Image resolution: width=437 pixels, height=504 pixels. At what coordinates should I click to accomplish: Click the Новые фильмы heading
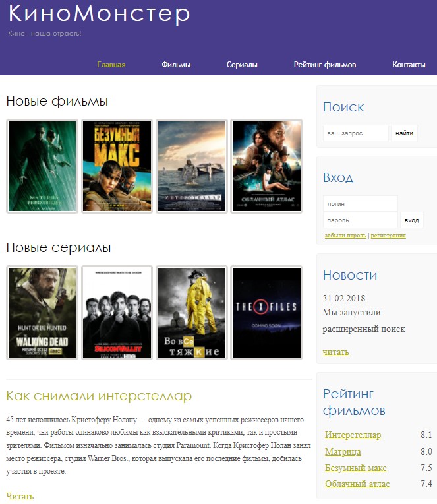tap(57, 101)
